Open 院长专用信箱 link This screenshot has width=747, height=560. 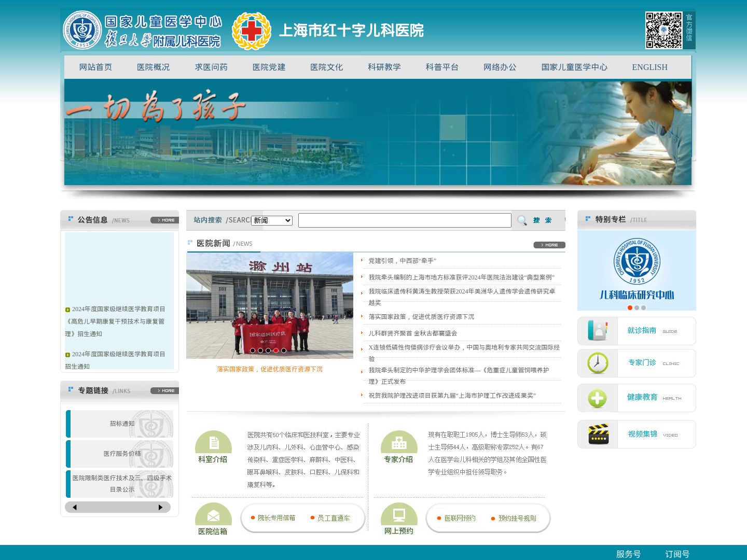[x=276, y=518]
